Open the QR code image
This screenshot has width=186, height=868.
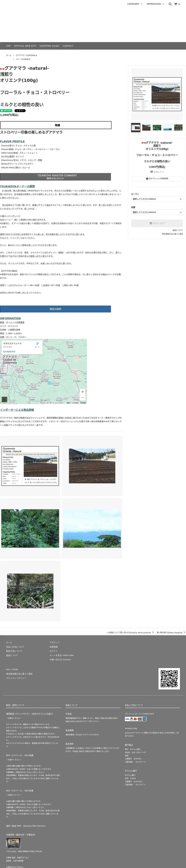coord(169,679)
